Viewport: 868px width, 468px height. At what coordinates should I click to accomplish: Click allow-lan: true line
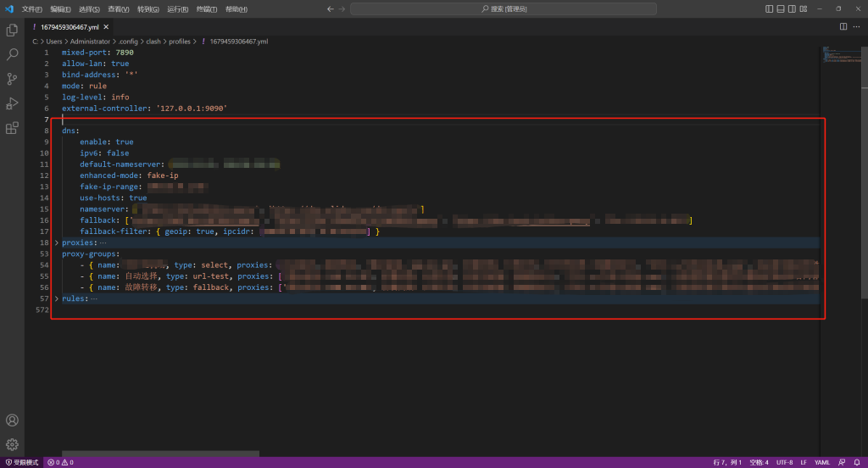(x=95, y=64)
